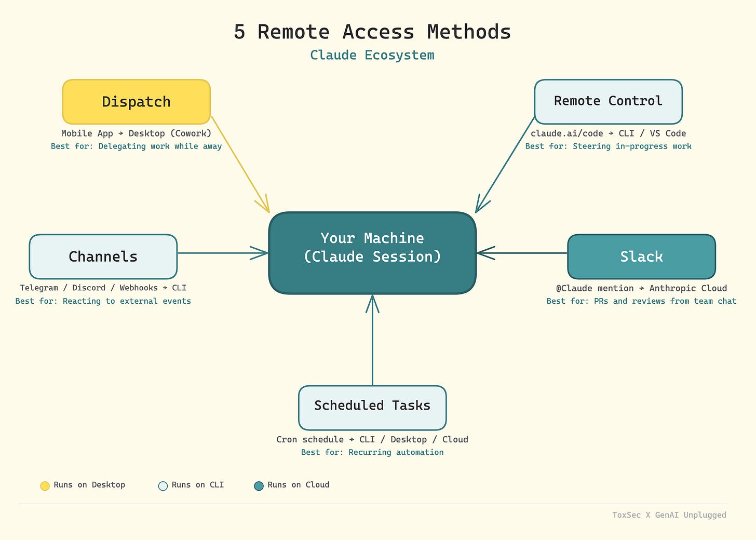756x540 pixels.
Task: Click the teal Runs on Cloud legend dot
Action: tap(259, 485)
